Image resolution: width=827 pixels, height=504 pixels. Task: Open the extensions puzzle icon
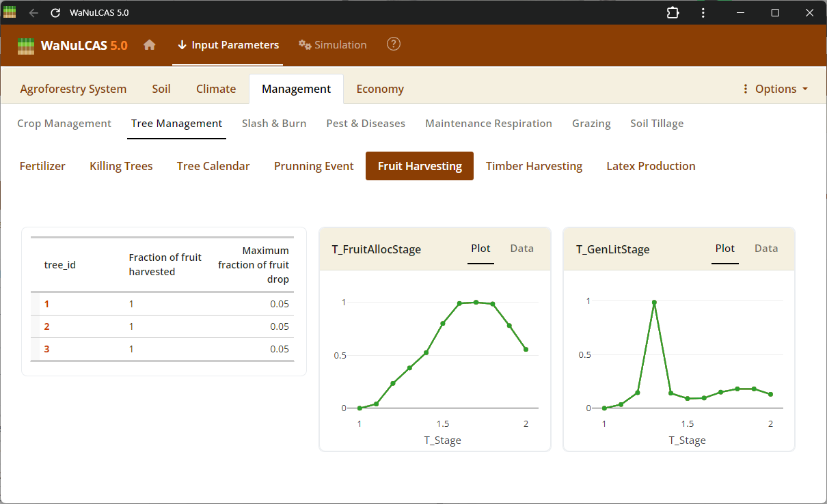tap(673, 13)
